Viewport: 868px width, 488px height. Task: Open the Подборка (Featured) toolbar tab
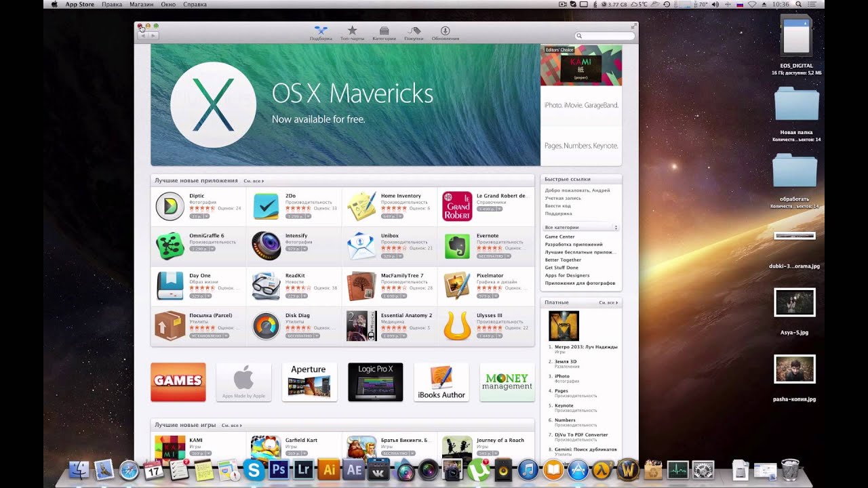(321, 33)
